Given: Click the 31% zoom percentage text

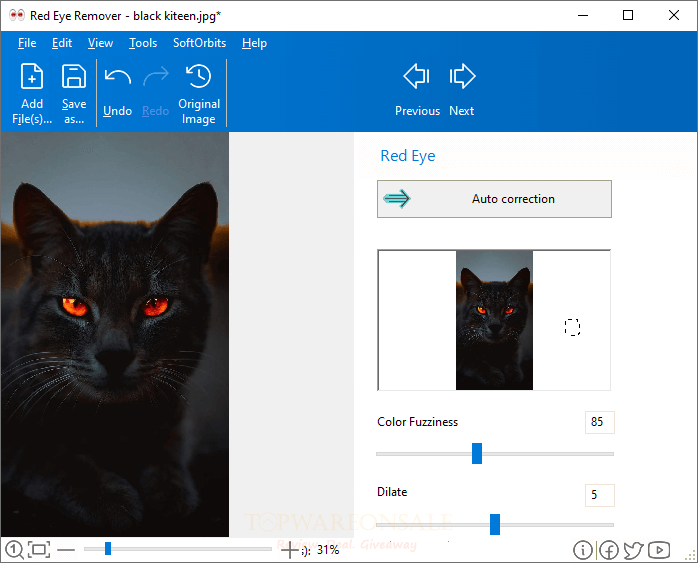Looking at the screenshot, I should (x=328, y=550).
